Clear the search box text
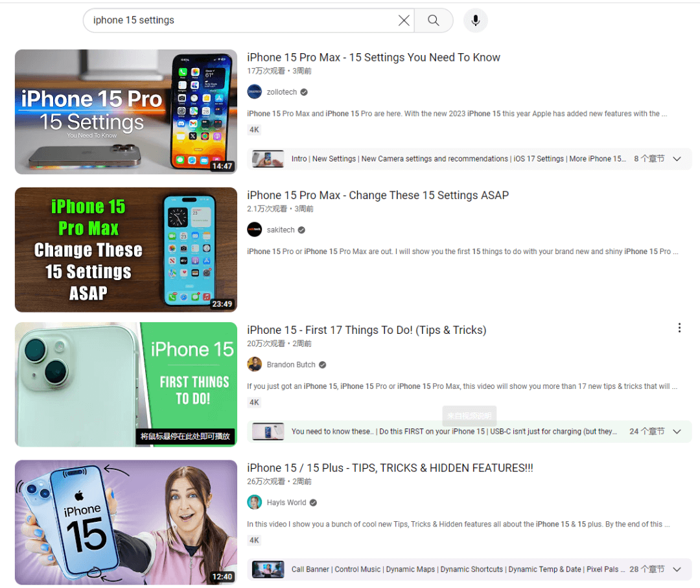 [404, 21]
